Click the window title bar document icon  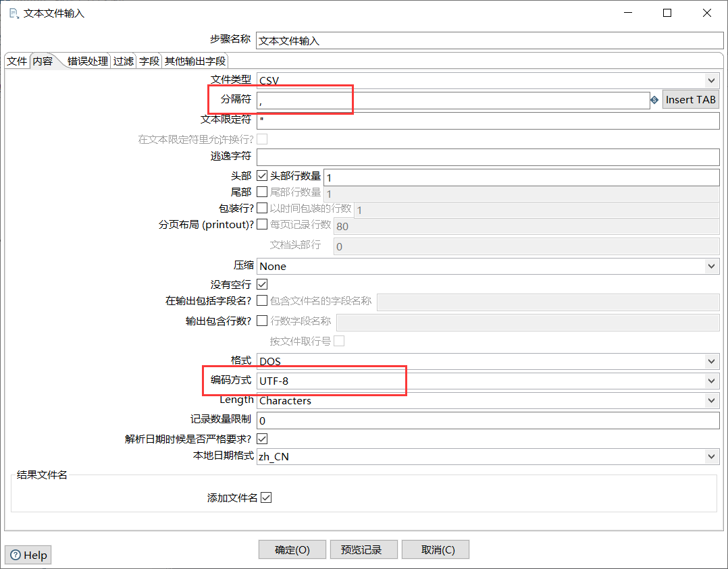(x=14, y=13)
